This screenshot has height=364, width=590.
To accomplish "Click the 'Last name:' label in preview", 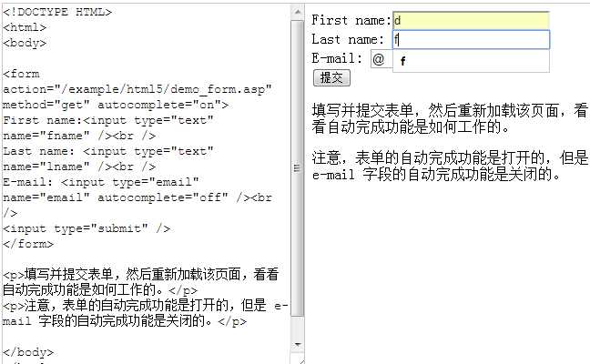I will [x=348, y=39].
